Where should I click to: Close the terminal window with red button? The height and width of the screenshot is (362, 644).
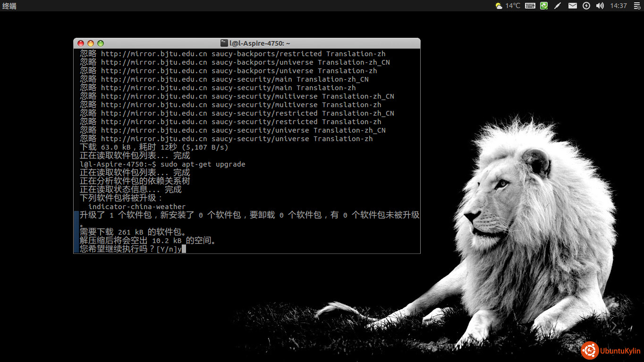coord(81,43)
